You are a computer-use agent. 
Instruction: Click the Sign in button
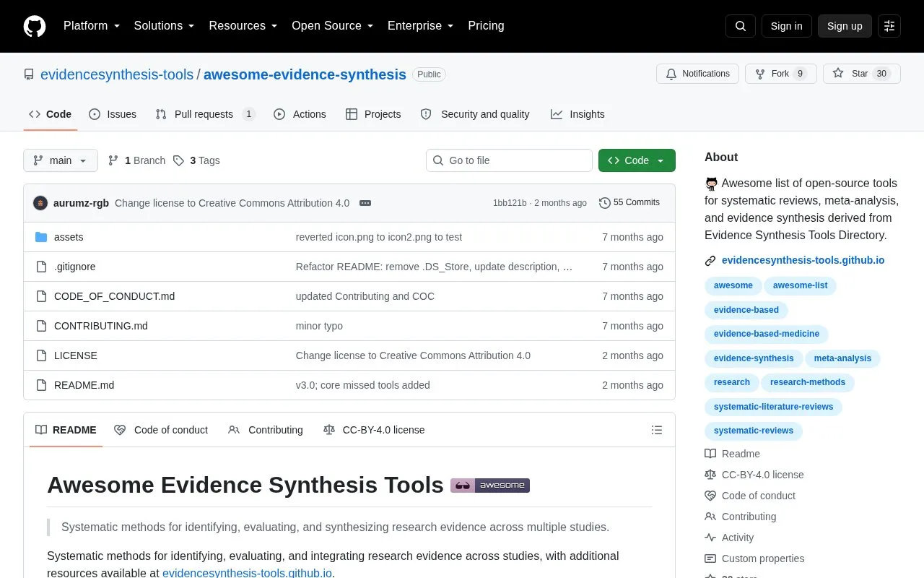point(786,26)
